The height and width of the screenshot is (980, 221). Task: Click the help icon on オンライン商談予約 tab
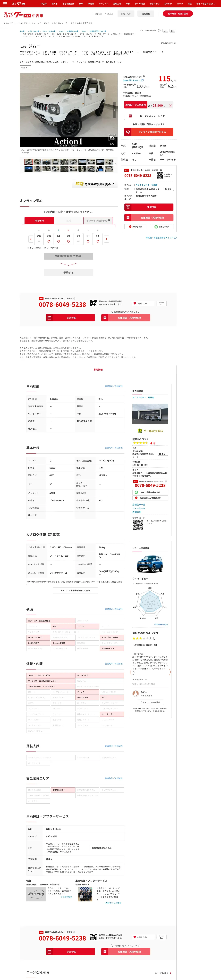tap(109, 220)
